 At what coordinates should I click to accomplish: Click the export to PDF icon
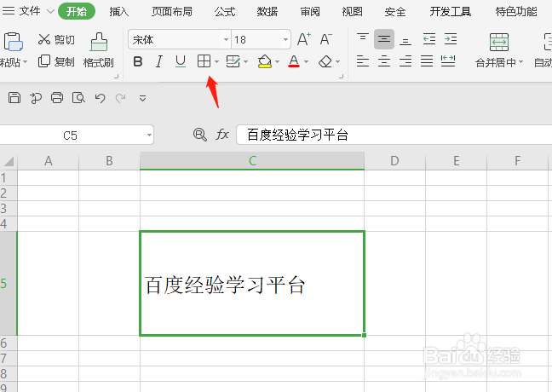(x=36, y=97)
